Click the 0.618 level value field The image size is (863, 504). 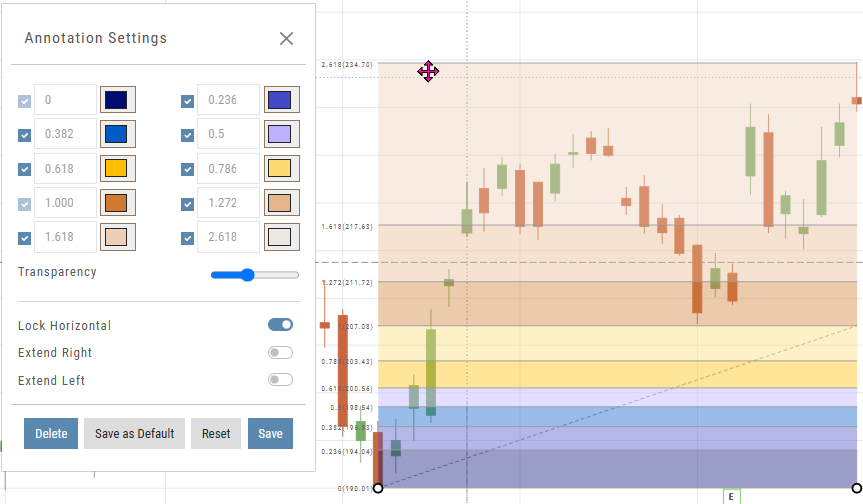coord(65,168)
